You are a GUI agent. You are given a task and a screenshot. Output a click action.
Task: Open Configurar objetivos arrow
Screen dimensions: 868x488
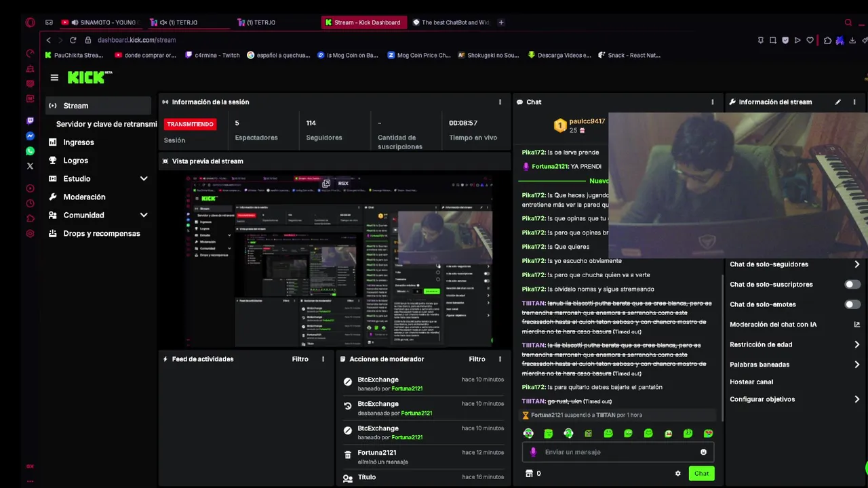click(856, 399)
